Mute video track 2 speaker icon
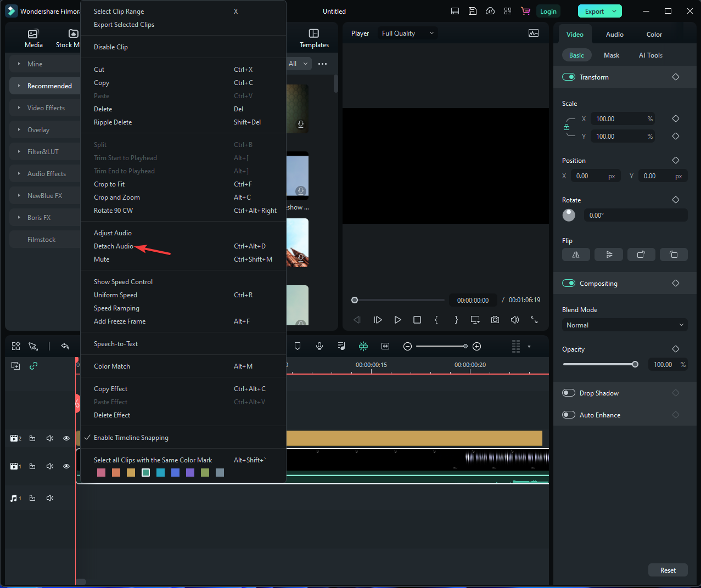 (x=50, y=438)
